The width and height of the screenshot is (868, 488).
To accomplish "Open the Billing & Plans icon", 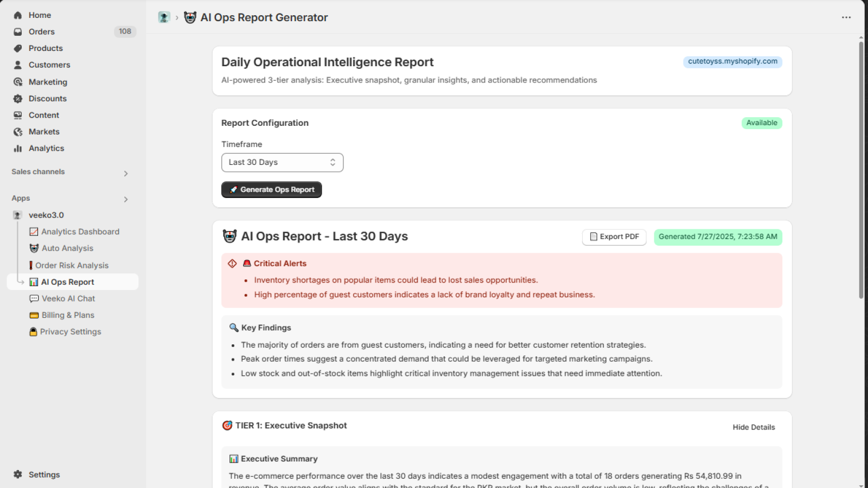I will click(x=34, y=314).
